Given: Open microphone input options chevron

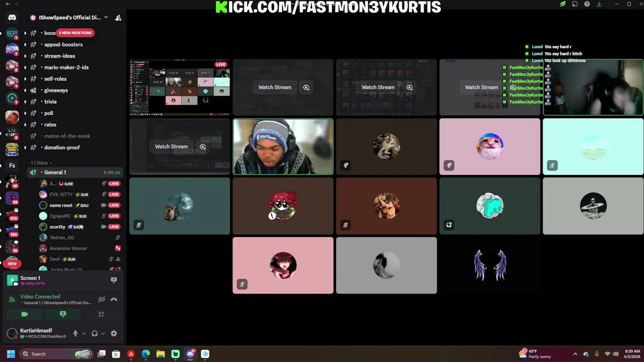Looking at the screenshot, I should 84,333.
